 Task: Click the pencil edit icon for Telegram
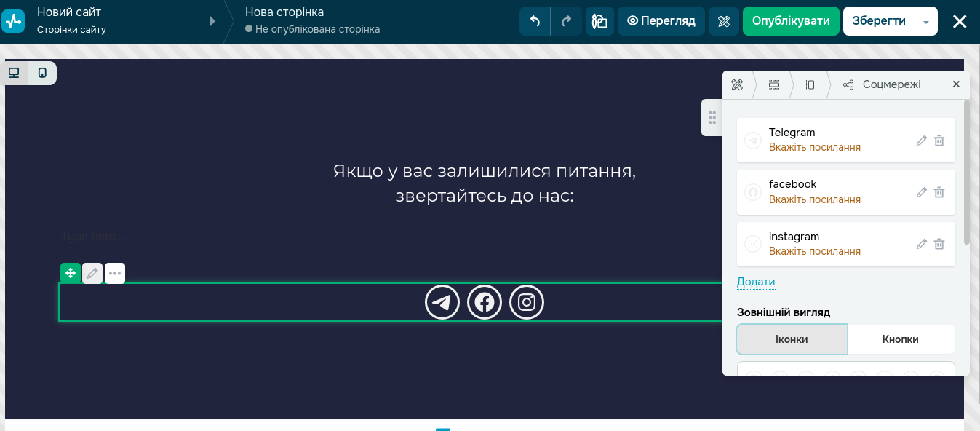921,140
